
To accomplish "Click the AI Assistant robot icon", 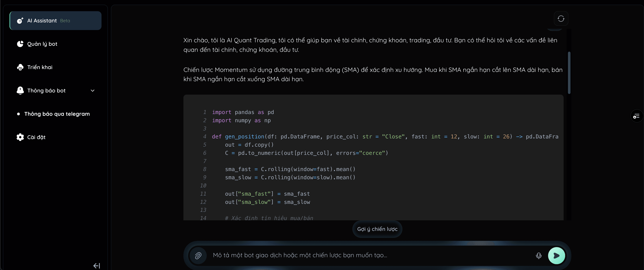I will click(20, 21).
